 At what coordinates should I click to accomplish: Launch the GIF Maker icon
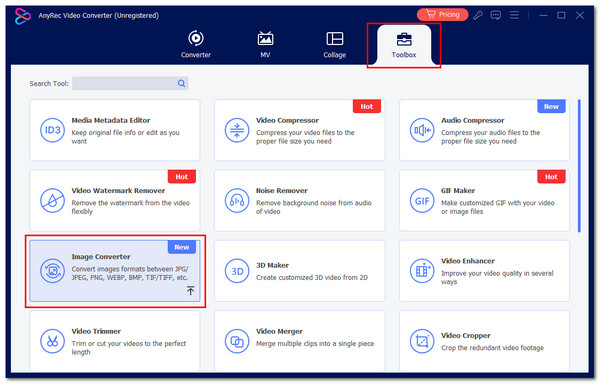(x=422, y=200)
